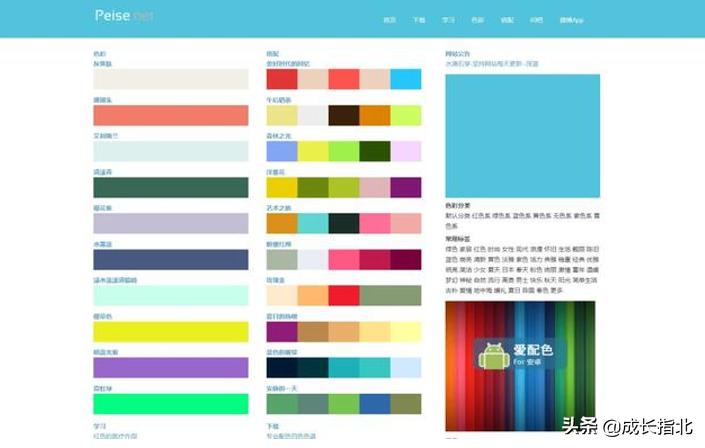Open the 搭配 item in the header navigation
Screen dimensions: 705x448
pyautogui.click(x=507, y=20)
